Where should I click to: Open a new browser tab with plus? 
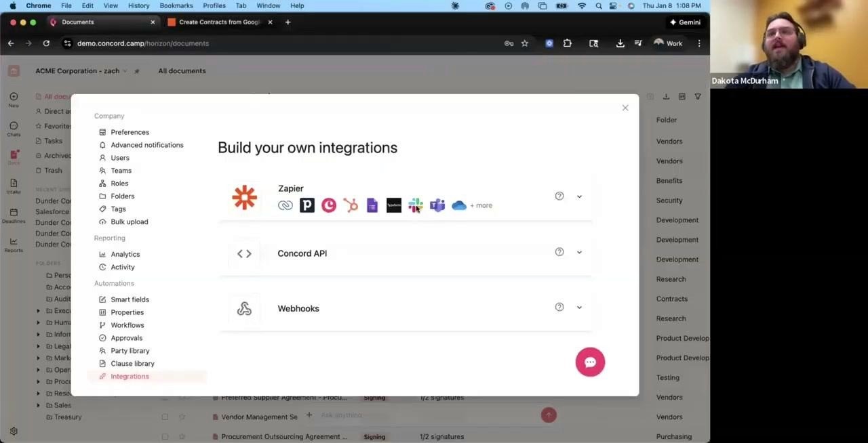click(x=288, y=22)
